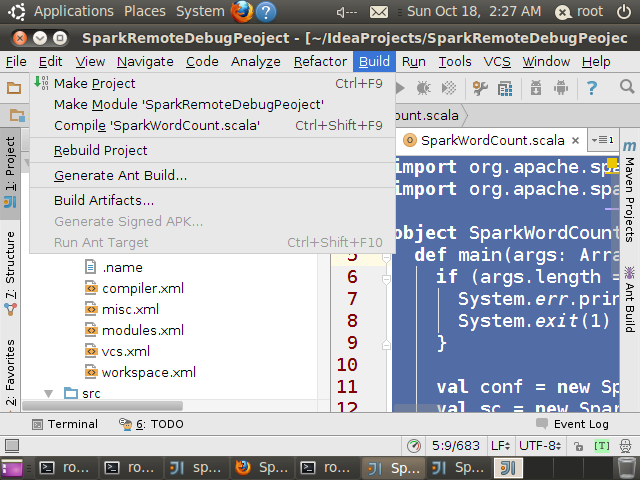The image size is (640, 480).
Task: Open the Maven Projects 'm' icon in the side panel
Action: pyautogui.click(x=629, y=145)
